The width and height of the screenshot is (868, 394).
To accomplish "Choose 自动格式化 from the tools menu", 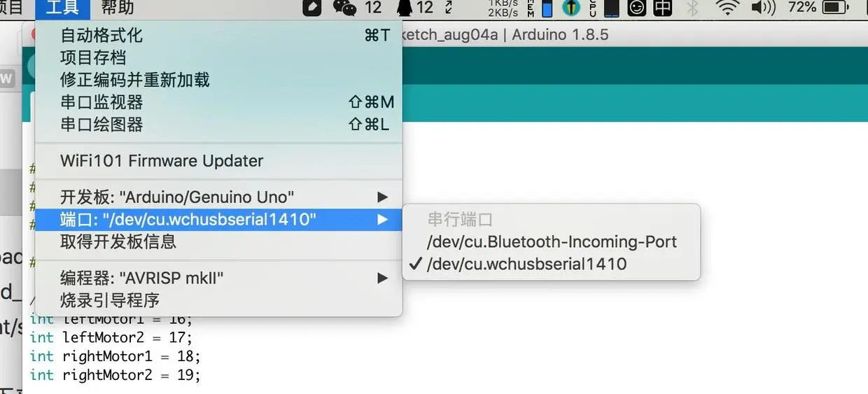I will (218, 35).
